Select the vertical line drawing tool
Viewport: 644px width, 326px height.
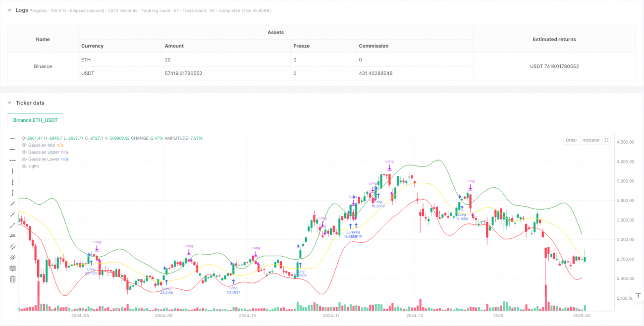(12, 171)
